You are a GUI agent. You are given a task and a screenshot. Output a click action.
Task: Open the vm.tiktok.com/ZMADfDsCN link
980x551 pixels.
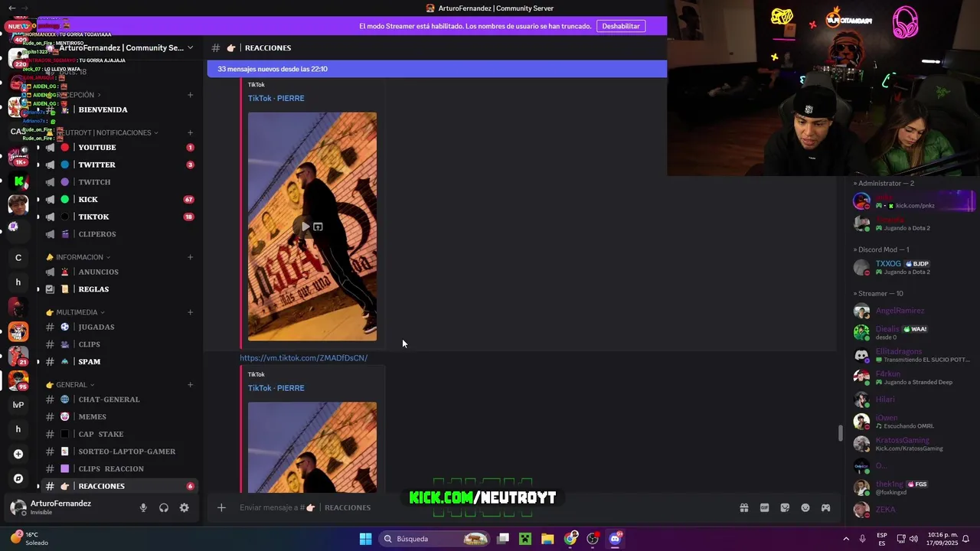click(303, 358)
